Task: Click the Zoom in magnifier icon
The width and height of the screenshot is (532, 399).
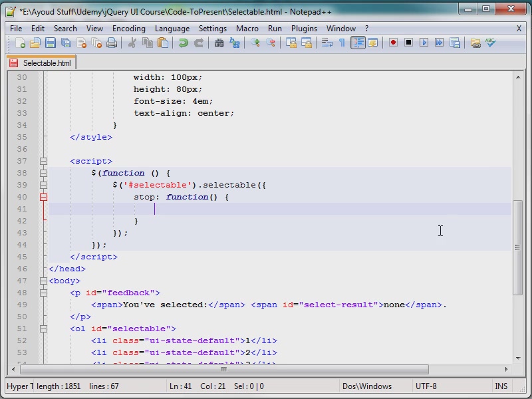Action: click(255, 43)
